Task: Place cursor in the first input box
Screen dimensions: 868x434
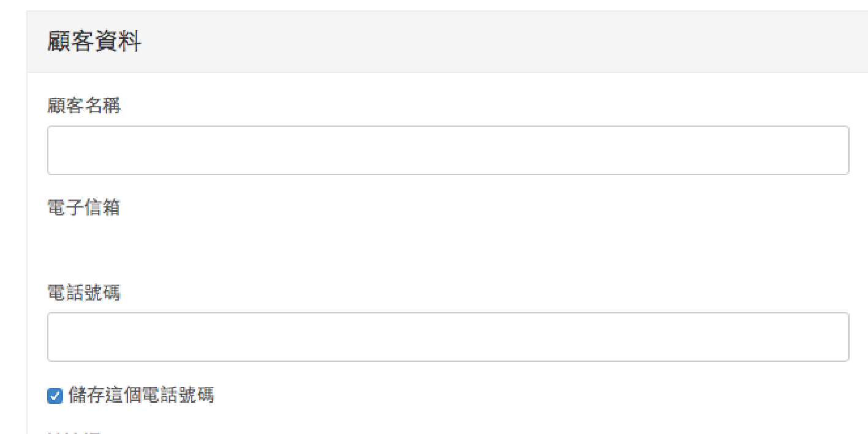Action: [x=448, y=151]
